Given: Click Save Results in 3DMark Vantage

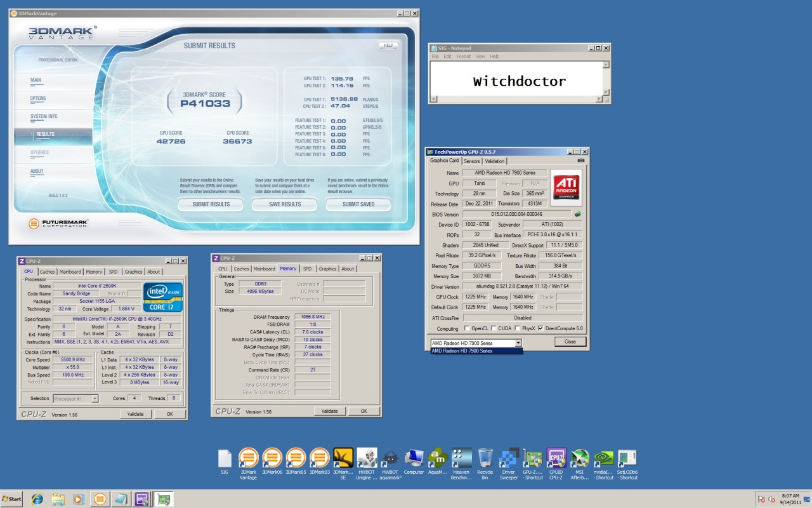Looking at the screenshot, I should [x=285, y=204].
